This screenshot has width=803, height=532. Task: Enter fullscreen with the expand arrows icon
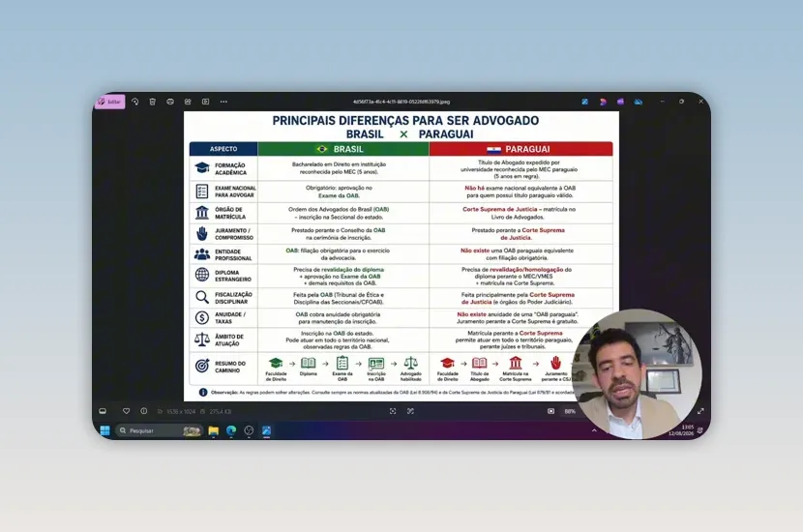pos(700,411)
